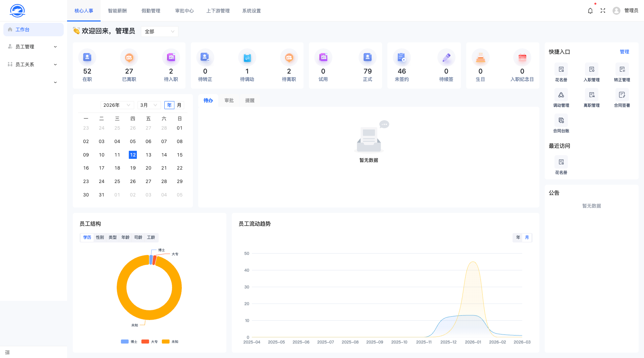This screenshot has width=644, height=358.
Task: Switch to 审批 tab
Action: pos(229,100)
